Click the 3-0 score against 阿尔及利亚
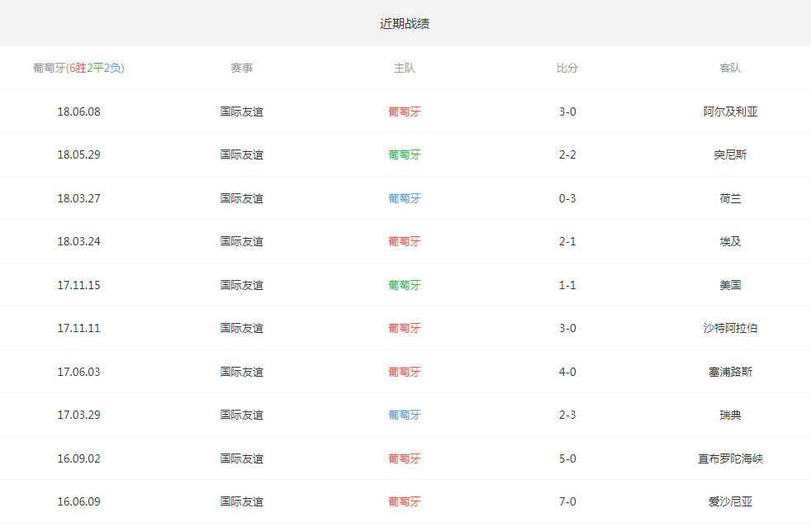The image size is (811, 532). (567, 112)
